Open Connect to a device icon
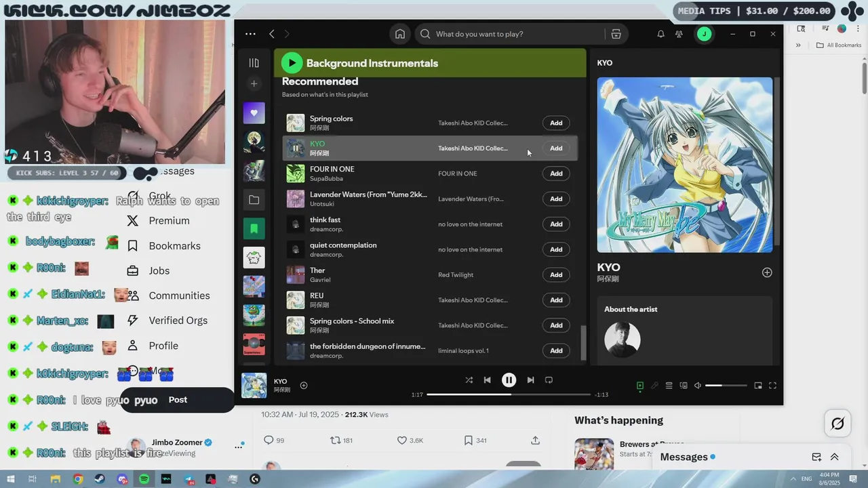The width and height of the screenshot is (868, 488). 683,386
